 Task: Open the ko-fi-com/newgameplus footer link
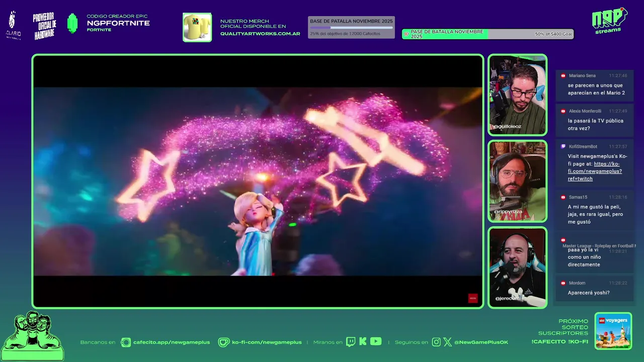click(267, 342)
